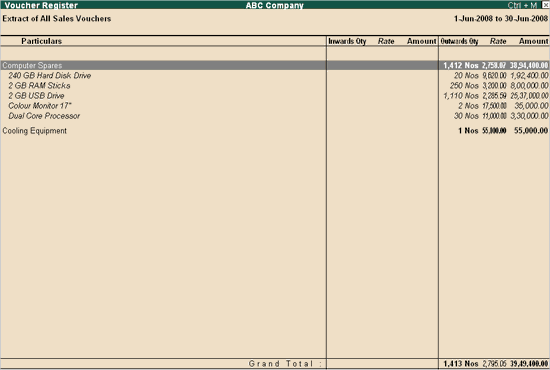Click the 2 GB USB Drive amount 25,37,000.00
550x370 pixels.
pos(529,96)
